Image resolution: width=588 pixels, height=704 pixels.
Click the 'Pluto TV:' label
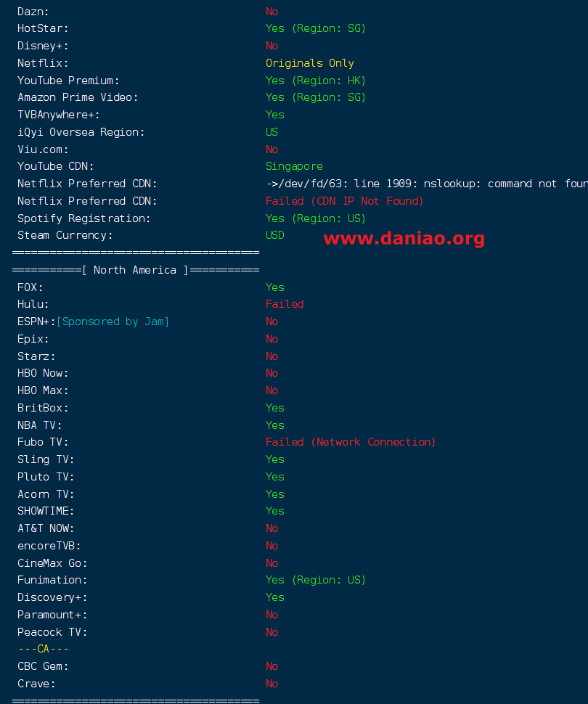click(46, 477)
